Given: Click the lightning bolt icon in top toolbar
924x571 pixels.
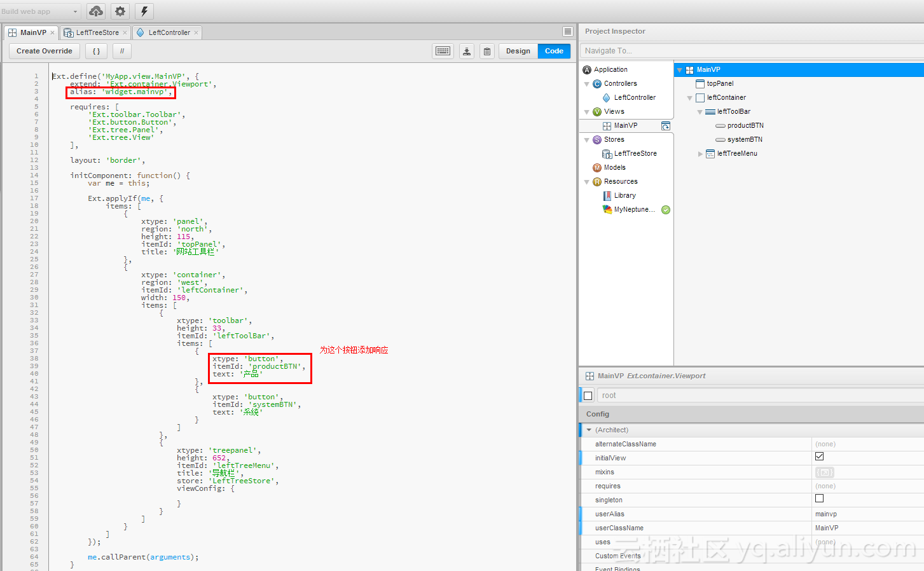Looking at the screenshot, I should pyautogui.click(x=144, y=11).
